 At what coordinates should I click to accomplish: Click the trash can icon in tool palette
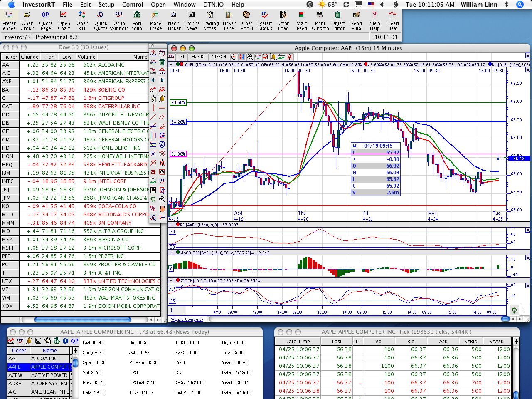[x=162, y=62]
